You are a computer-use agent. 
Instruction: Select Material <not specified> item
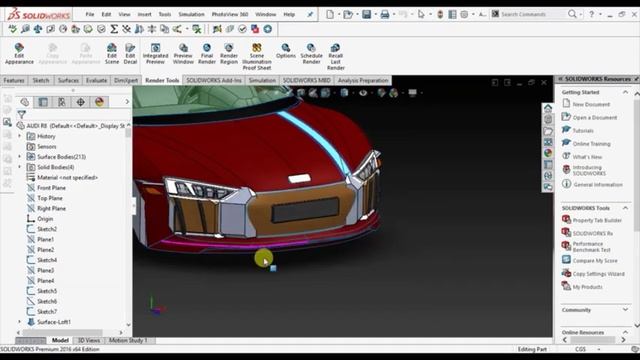(67, 178)
